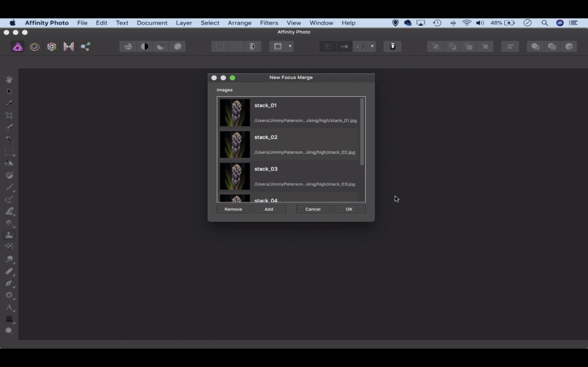Select the Crop tool in tools panel
This screenshot has height=367, width=588.
point(9,115)
